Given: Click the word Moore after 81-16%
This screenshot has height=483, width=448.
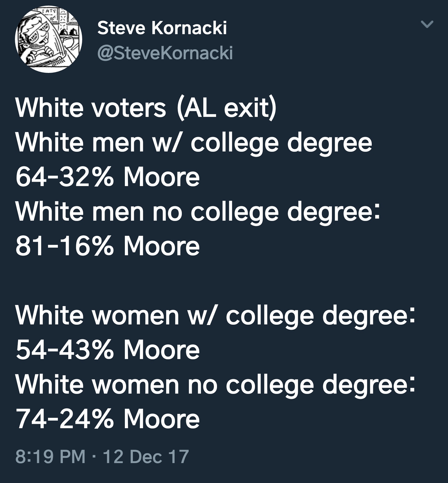Looking at the screenshot, I should [x=162, y=246].
